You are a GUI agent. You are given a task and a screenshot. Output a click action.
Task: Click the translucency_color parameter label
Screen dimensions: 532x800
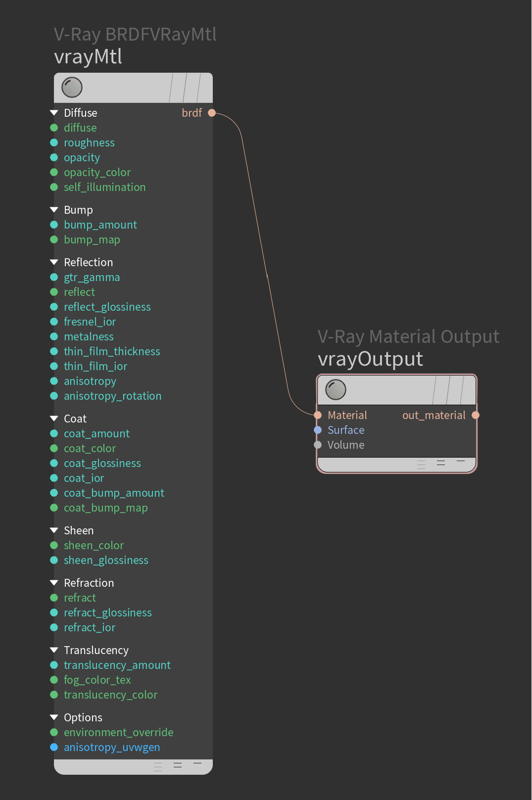click(x=111, y=695)
